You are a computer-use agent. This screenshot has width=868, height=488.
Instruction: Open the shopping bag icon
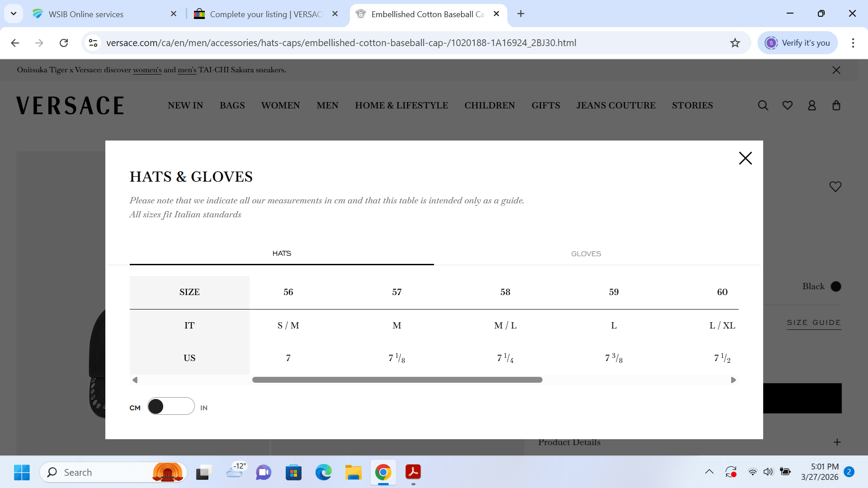point(836,105)
